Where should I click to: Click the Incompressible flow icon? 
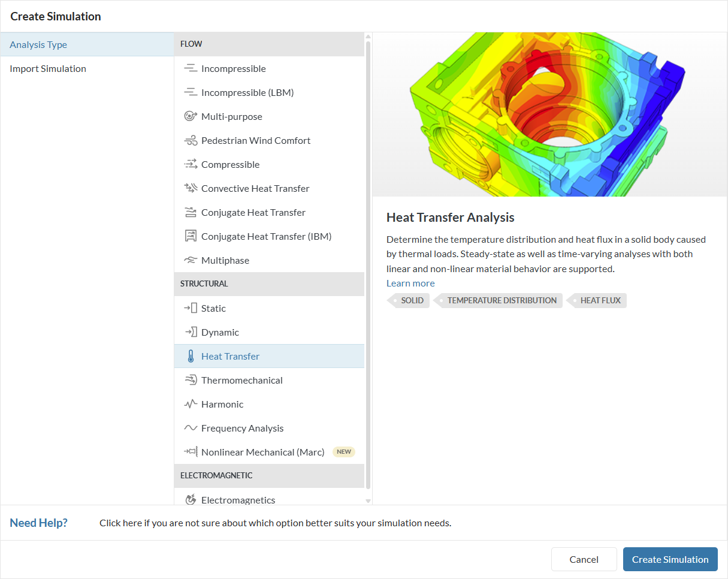191,68
